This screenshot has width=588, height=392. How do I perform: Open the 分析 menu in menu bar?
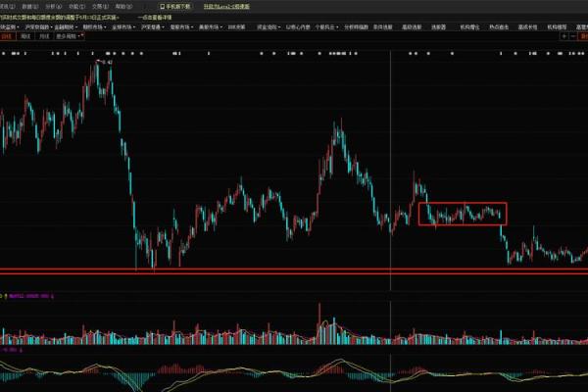pyautogui.click(x=51, y=6)
